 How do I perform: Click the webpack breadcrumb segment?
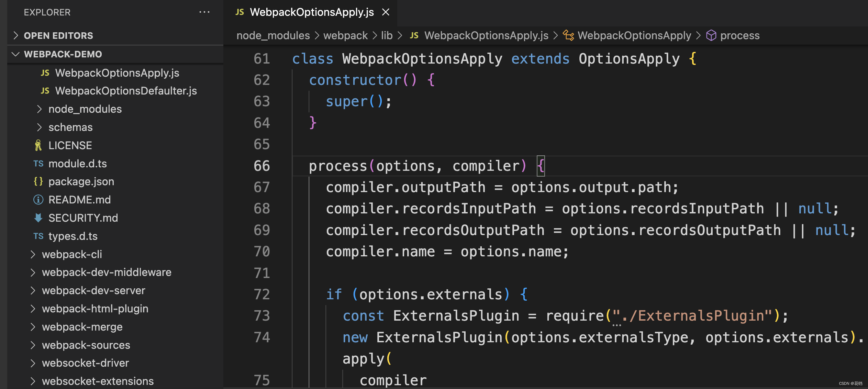tap(345, 35)
